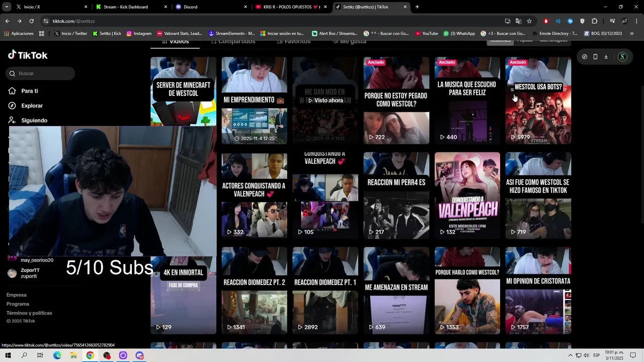Click the phone app icon in floating toolbar
Viewport: 644px width, 362px height.
coord(595,57)
